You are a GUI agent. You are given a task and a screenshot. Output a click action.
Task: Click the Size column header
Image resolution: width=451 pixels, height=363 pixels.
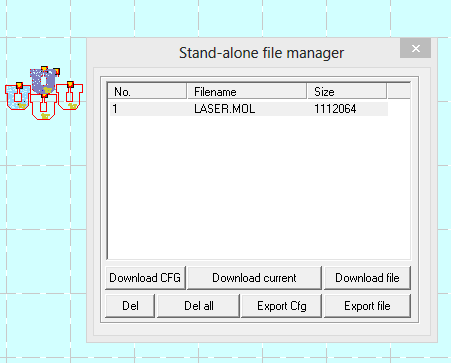pos(347,91)
